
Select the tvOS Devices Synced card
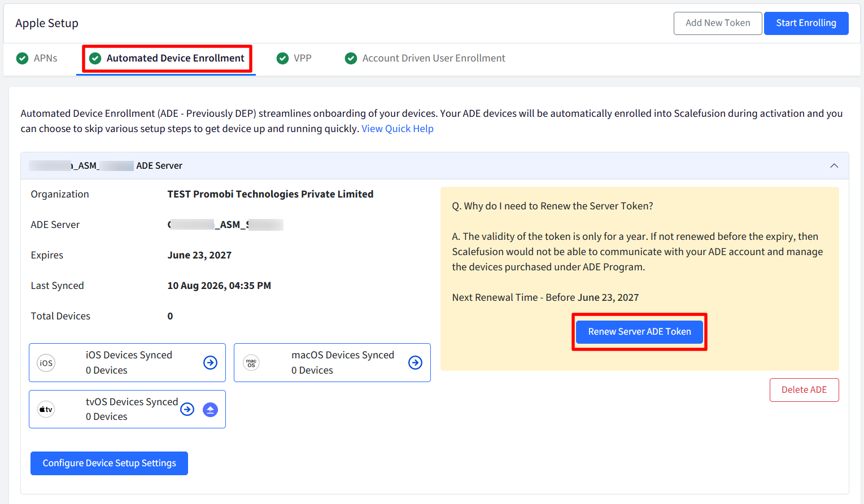[127, 409]
